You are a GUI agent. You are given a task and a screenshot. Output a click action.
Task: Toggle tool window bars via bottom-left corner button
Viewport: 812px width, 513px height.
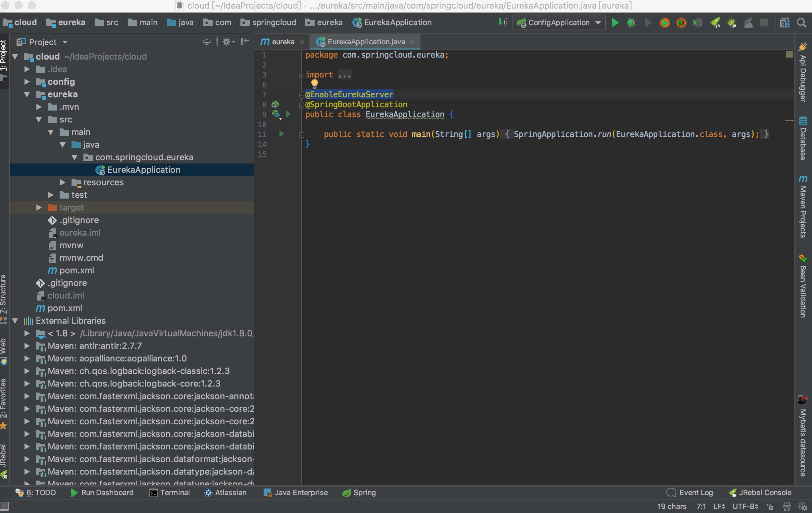click(5, 506)
